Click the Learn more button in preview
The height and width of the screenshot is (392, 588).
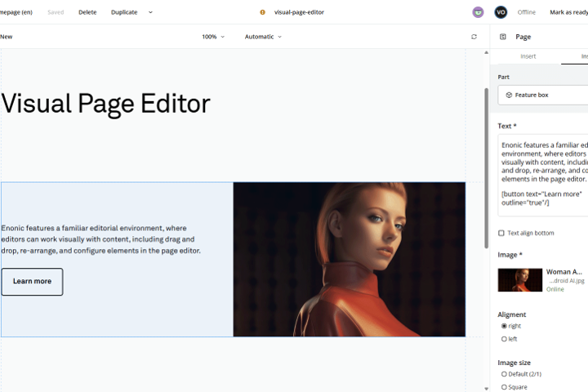pos(32,282)
